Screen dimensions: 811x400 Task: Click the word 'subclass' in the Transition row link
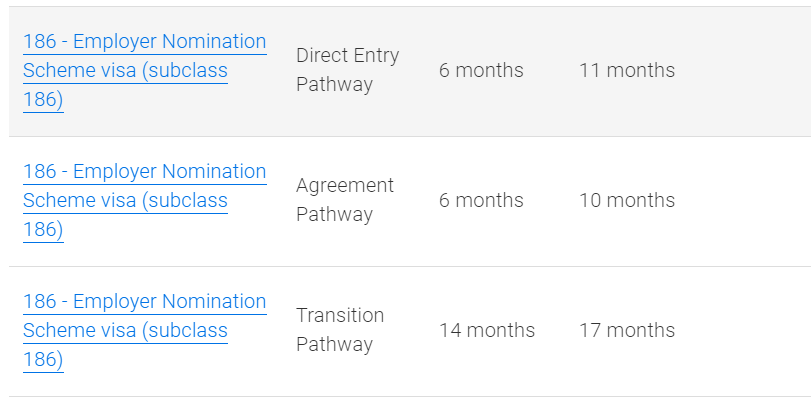pos(189,331)
